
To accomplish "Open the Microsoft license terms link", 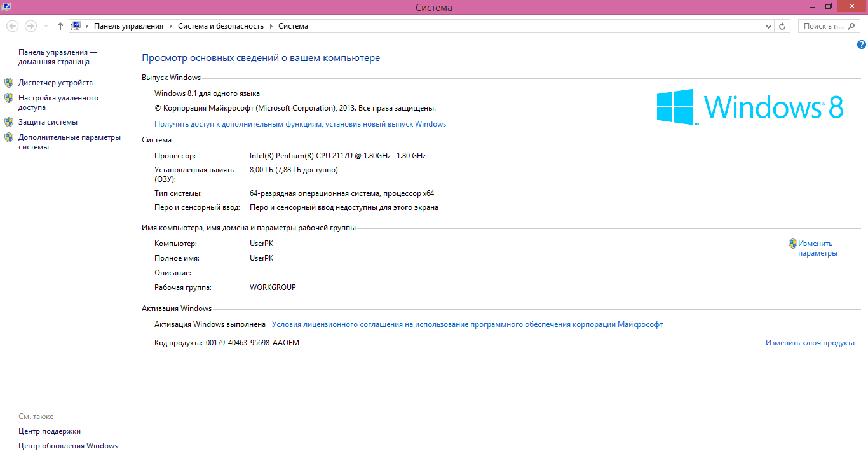I will pyautogui.click(x=467, y=324).
